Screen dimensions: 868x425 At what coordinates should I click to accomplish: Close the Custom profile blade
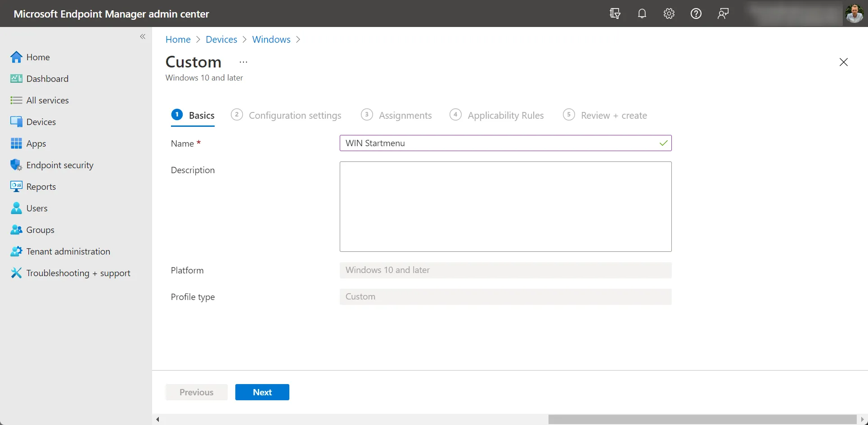click(x=844, y=62)
